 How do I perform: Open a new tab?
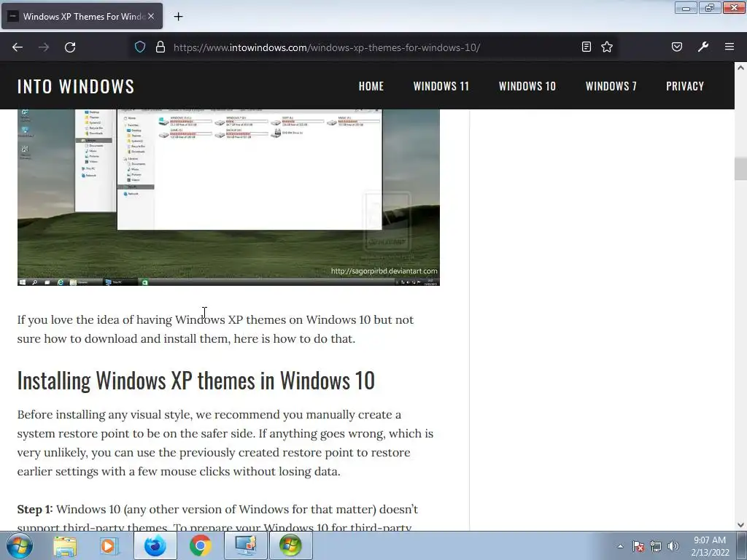point(178,17)
